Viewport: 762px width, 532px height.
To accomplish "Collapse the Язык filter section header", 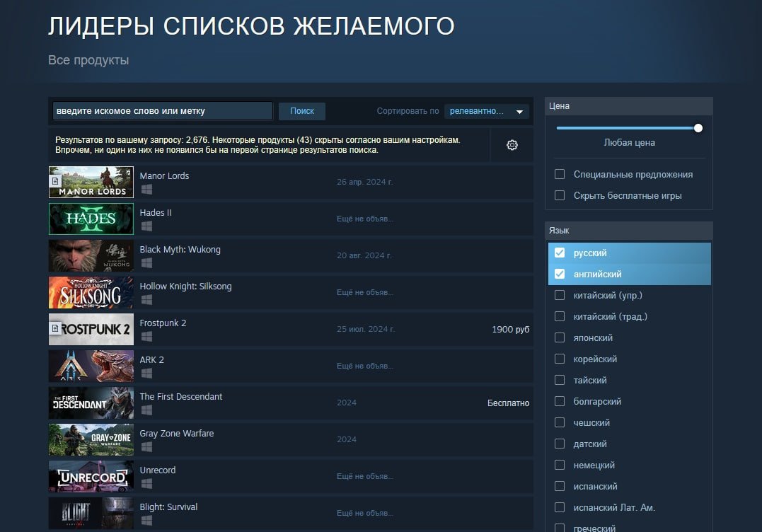I will click(628, 231).
